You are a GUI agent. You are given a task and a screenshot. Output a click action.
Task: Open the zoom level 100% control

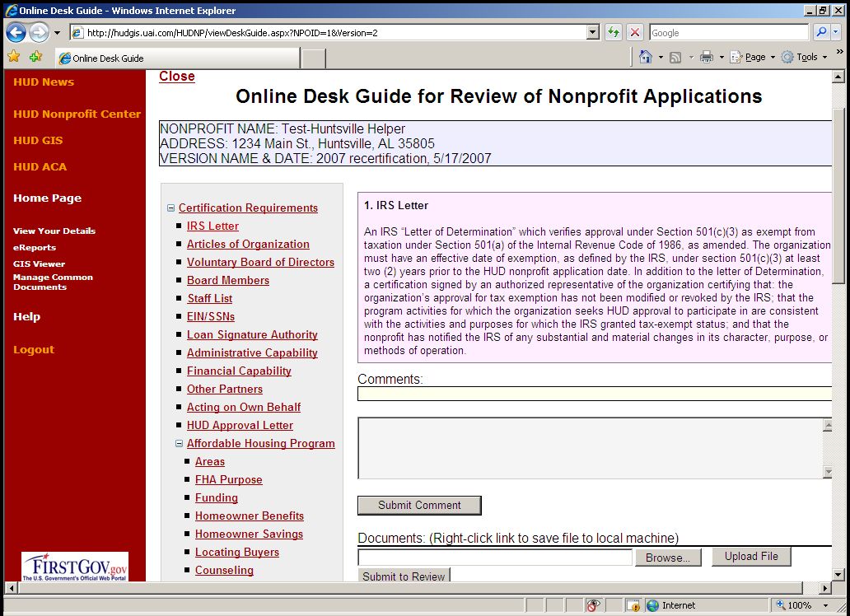(797, 605)
